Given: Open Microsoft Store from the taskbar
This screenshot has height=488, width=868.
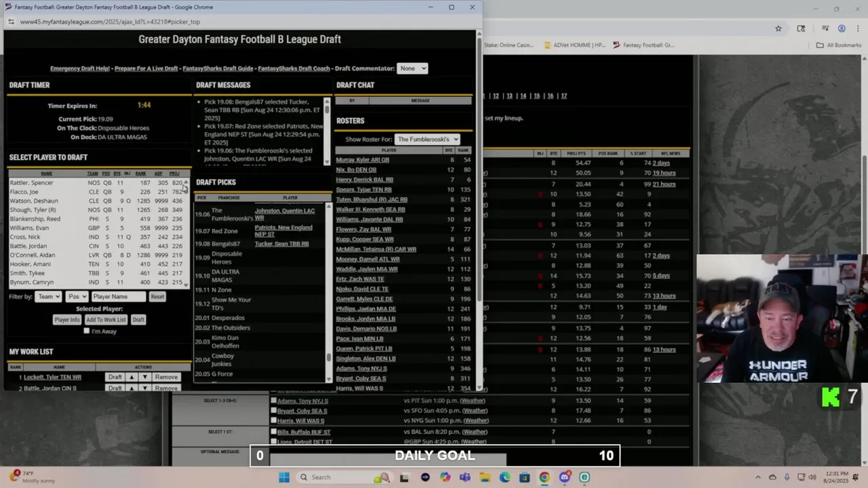Looking at the screenshot, I should 524,477.
